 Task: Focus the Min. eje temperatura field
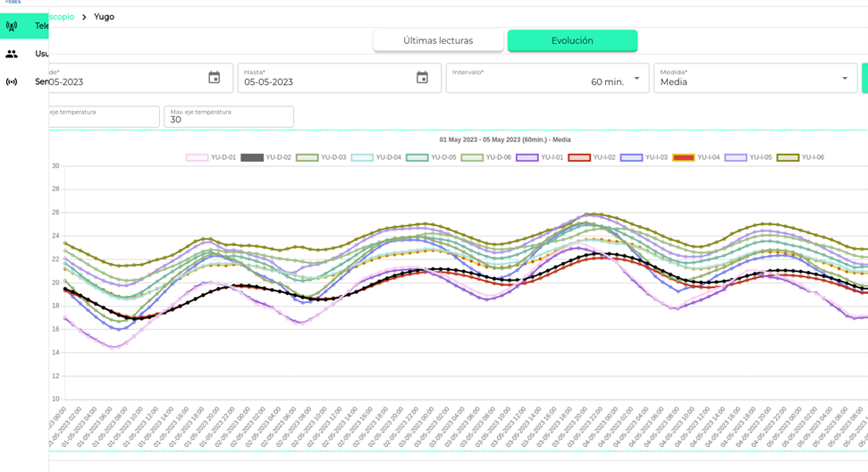(104, 116)
